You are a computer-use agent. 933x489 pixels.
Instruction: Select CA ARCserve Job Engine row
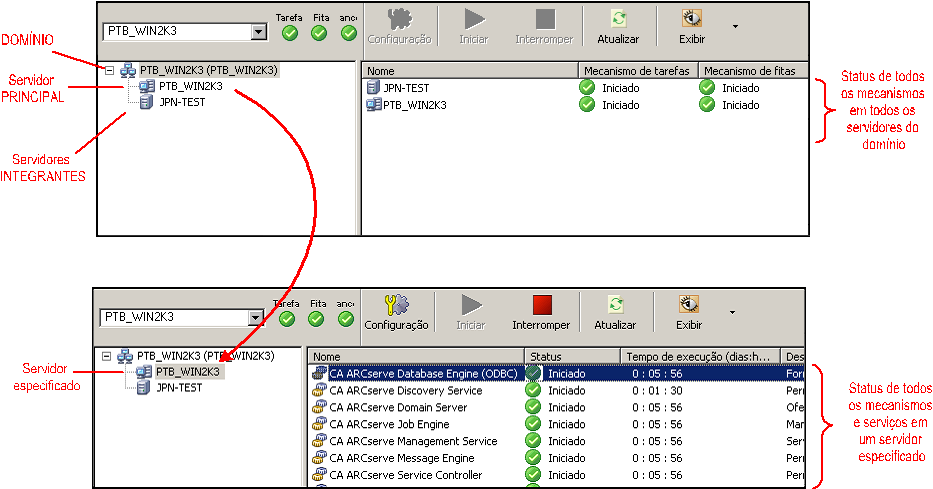(557, 424)
